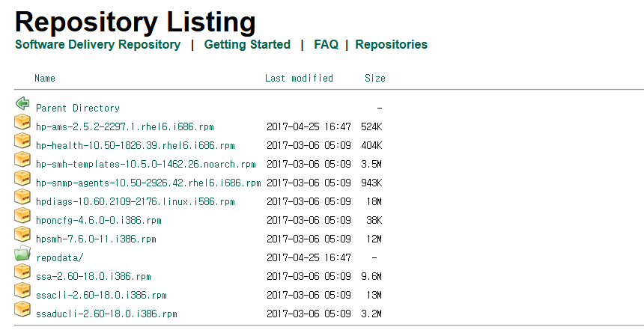Image resolution: width=644 pixels, height=333 pixels.
Task: Click the 2017-03-06 05:09 date of hpdiags
Action: [x=309, y=202]
